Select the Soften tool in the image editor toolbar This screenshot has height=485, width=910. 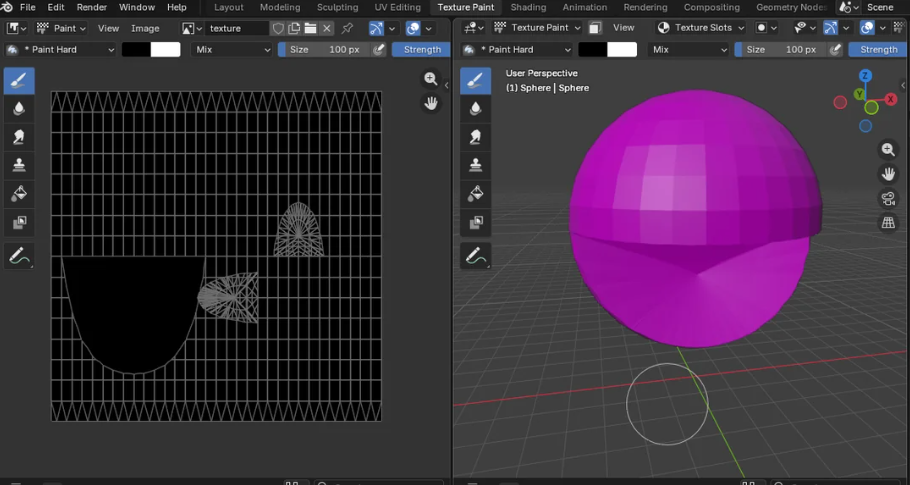pyautogui.click(x=19, y=108)
